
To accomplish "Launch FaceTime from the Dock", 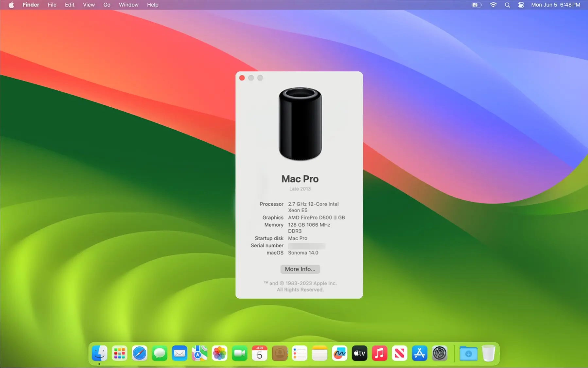I will pyautogui.click(x=240, y=354).
